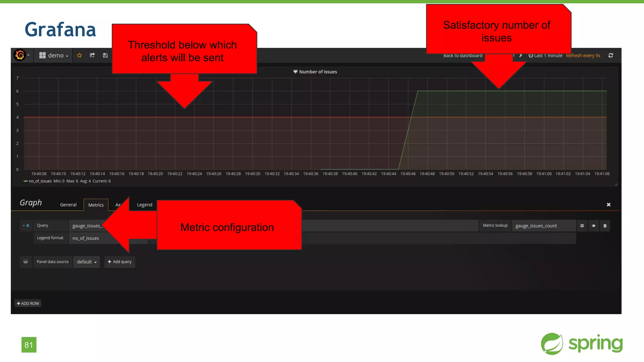Click Refresh every 5s setting

click(583, 56)
